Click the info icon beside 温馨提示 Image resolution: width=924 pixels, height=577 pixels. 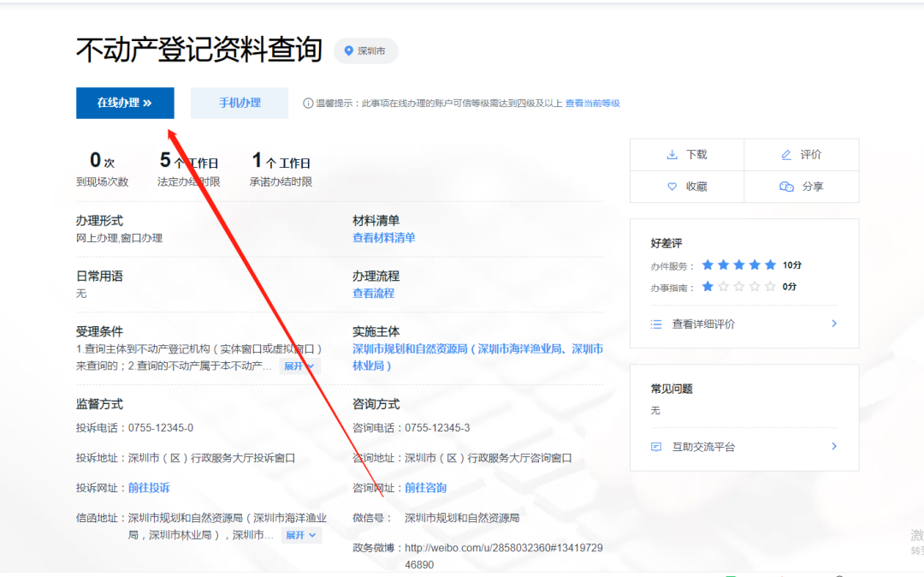pyautogui.click(x=308, y=103)
